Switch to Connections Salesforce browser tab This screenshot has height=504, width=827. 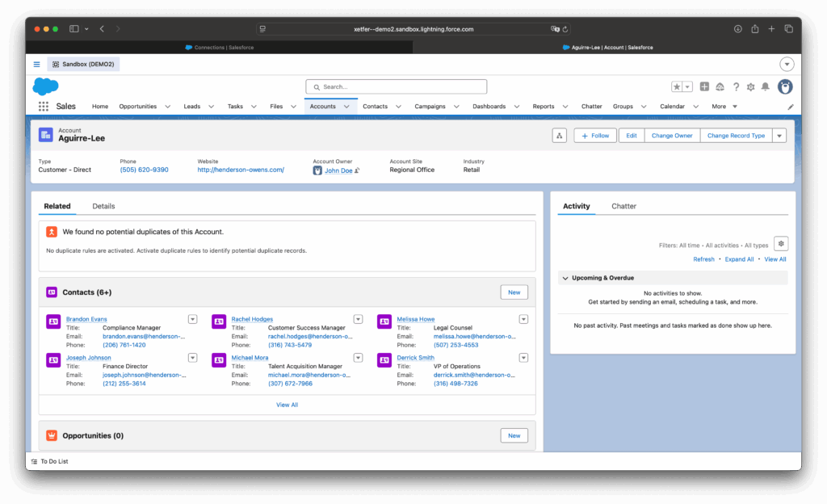point(220,48)
